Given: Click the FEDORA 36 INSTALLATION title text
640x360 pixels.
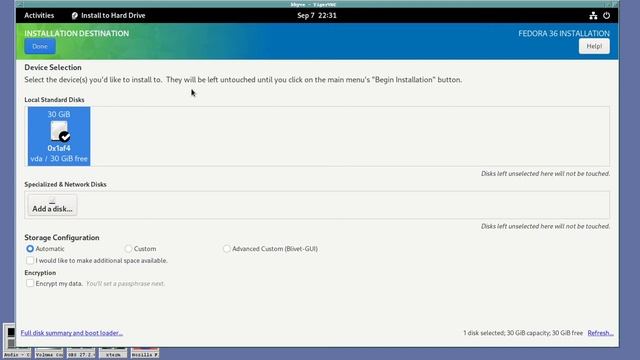Looking at the screenshot, I should [x=564, y=33].
